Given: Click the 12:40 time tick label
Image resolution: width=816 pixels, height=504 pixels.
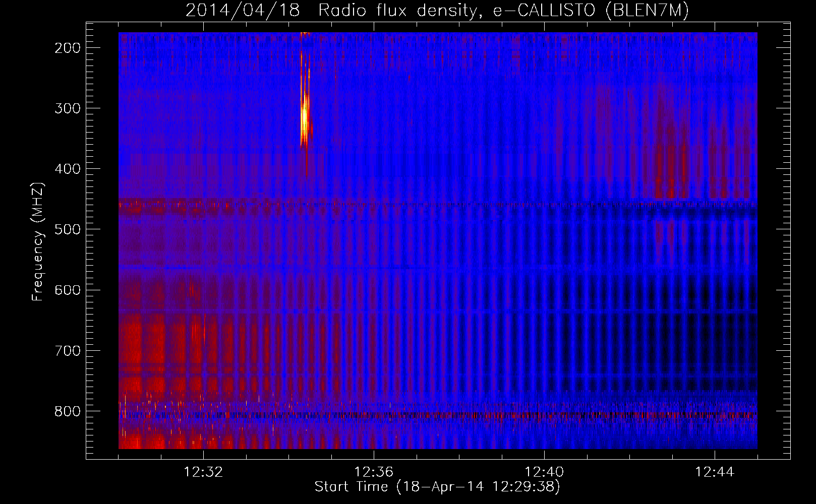Looking at the screenshot, I should coord(544,472).
